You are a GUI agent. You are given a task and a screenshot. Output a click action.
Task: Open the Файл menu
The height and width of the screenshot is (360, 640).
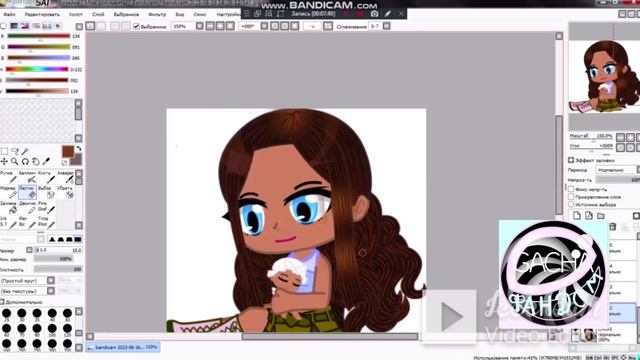tap(9, 14)
